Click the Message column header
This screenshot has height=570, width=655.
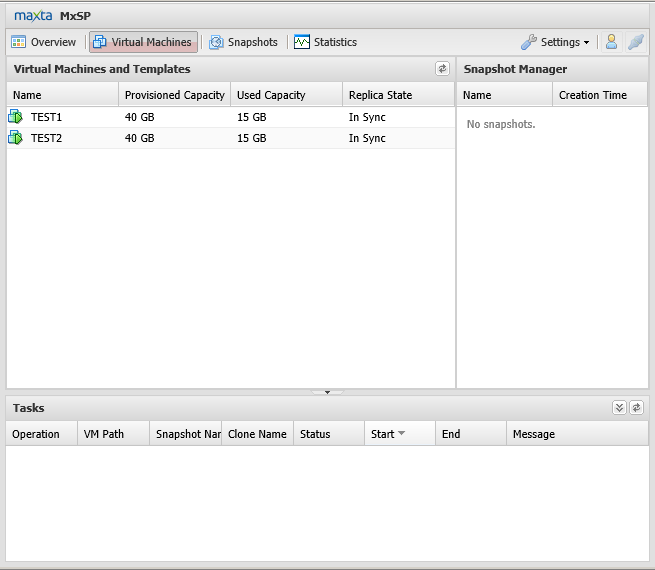(x=577, y=434)
